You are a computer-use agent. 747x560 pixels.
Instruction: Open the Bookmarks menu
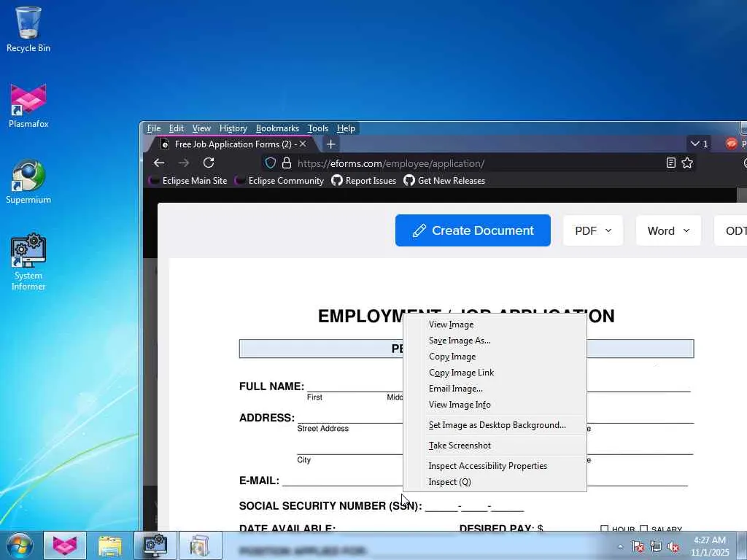[x=277, y=128]
